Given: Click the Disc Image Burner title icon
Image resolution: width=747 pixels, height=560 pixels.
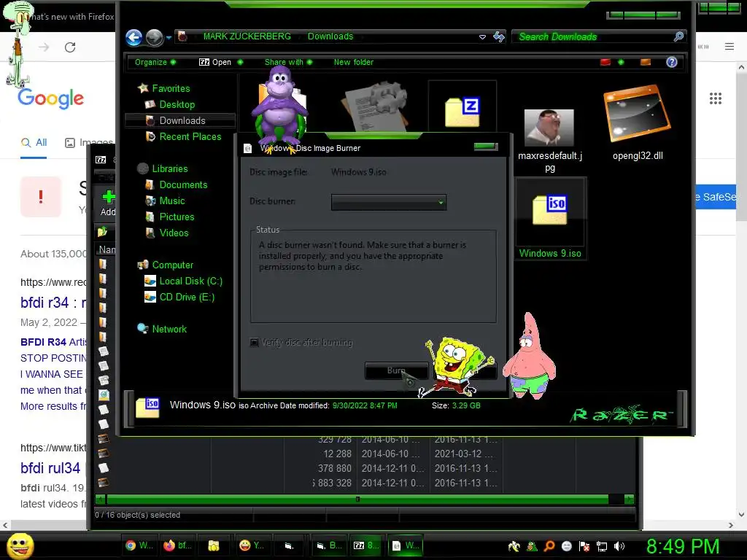Looking at the screenshot, I should click(248, 148).
